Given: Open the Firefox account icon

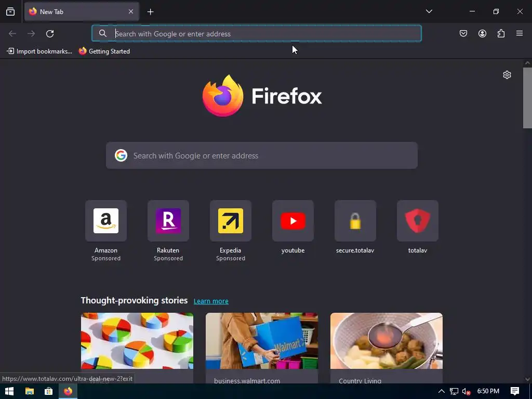Looking at the screenshot, I should click(x=482, y=33).
